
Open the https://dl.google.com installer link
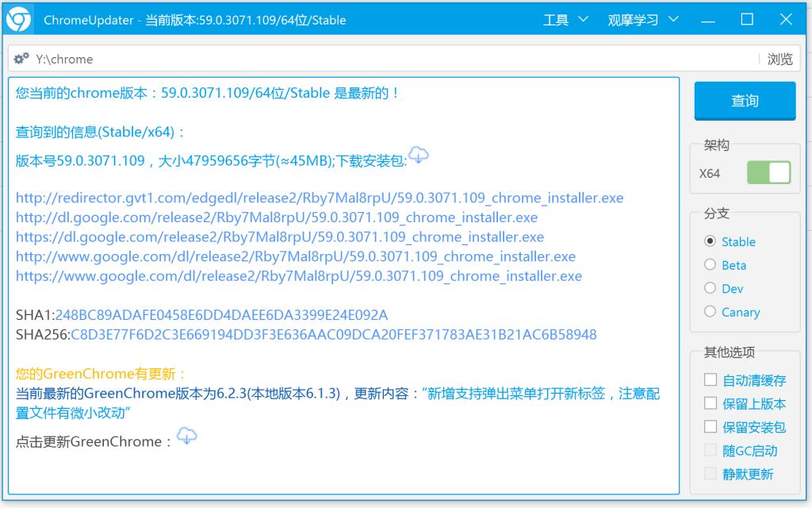(280, 237)
